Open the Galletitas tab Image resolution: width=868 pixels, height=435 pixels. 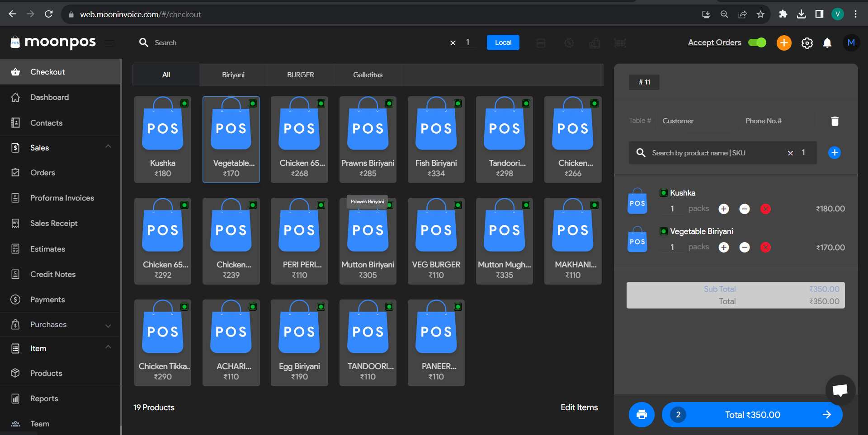[368, 75]
